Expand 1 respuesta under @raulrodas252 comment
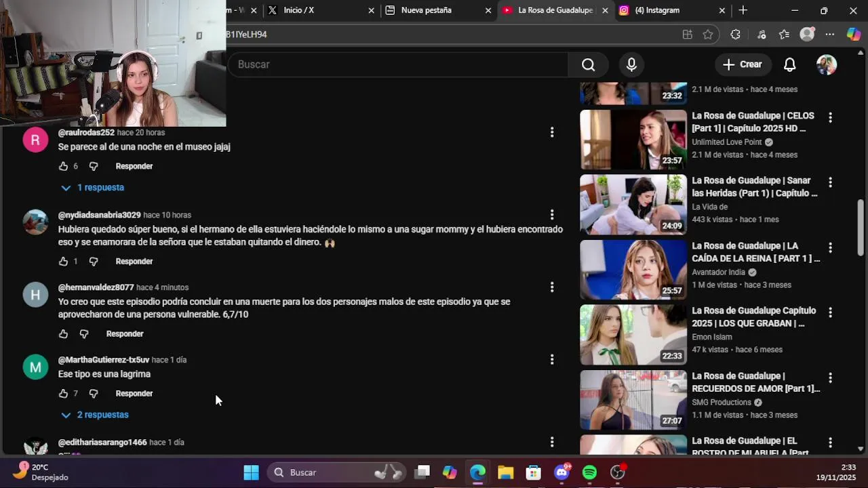 pos(92,187)
